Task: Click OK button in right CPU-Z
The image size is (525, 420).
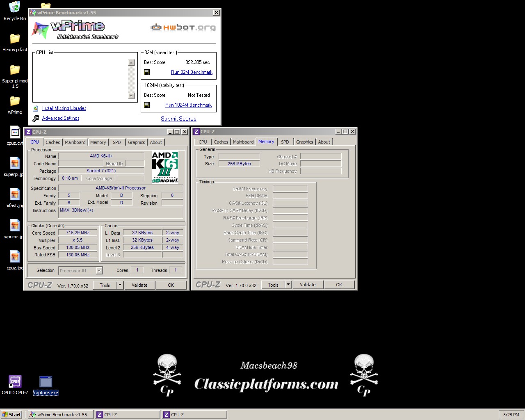Action: (x=339, y=285)
